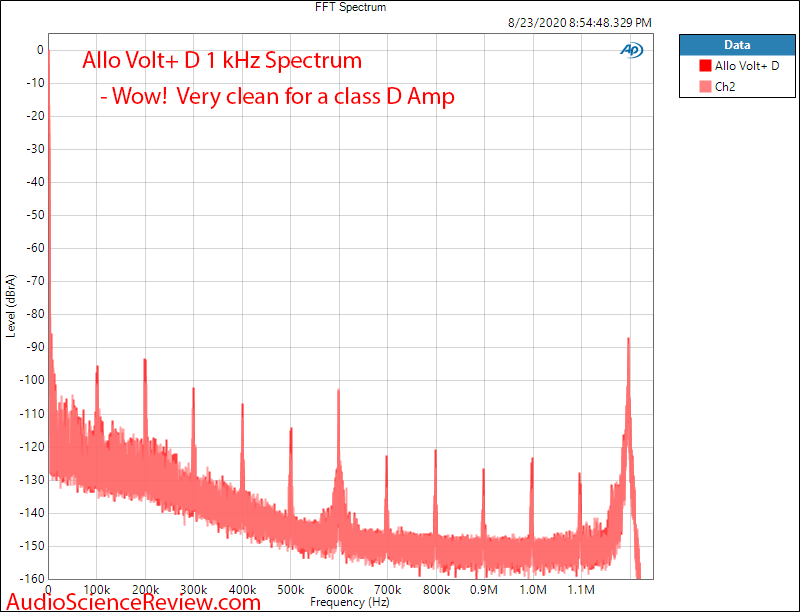The image size is (800, 612).
Task: Click the Frequency (Hz) axis label
Action: 349,602
